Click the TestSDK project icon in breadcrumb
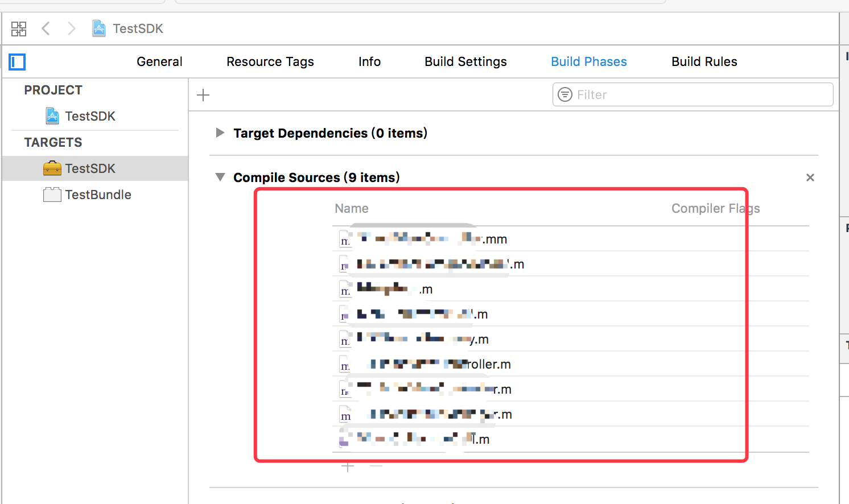 pos(99,28)
